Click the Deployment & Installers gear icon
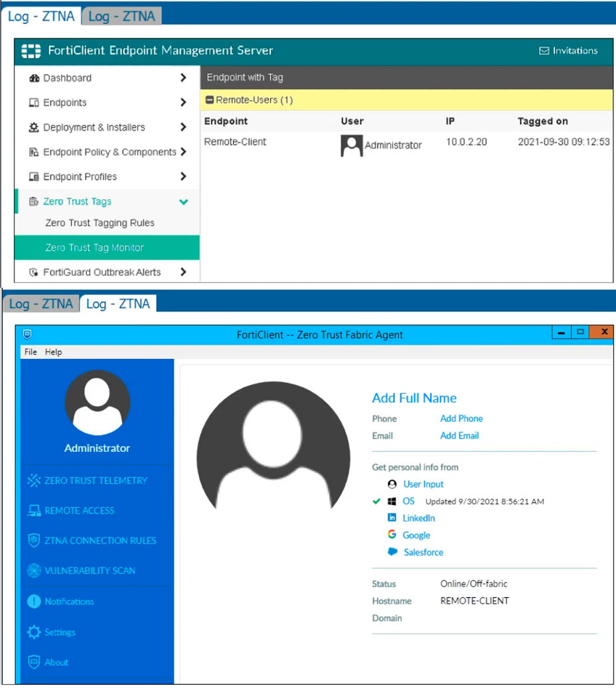Viewport: 616px width, 688px height. 34,127
